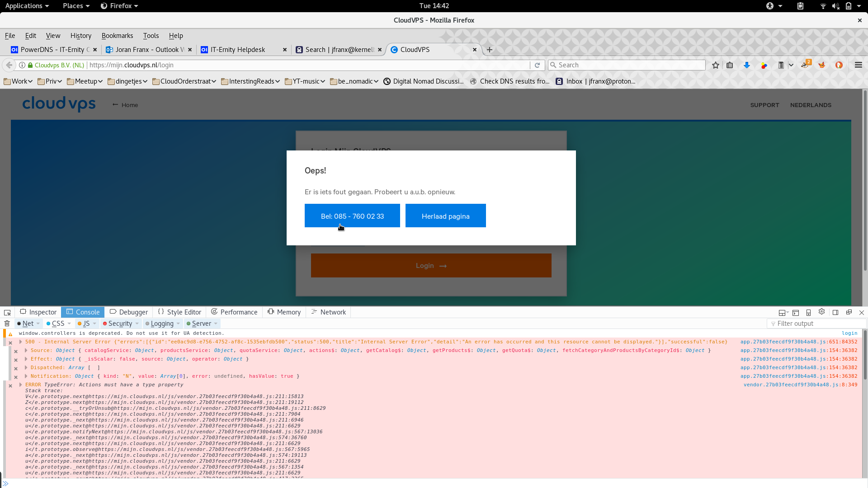Image resolution: width=868 pixels, height=488 pixels.
Task: Toggle responsive design mode icon
Action: [x=809, y=312]
